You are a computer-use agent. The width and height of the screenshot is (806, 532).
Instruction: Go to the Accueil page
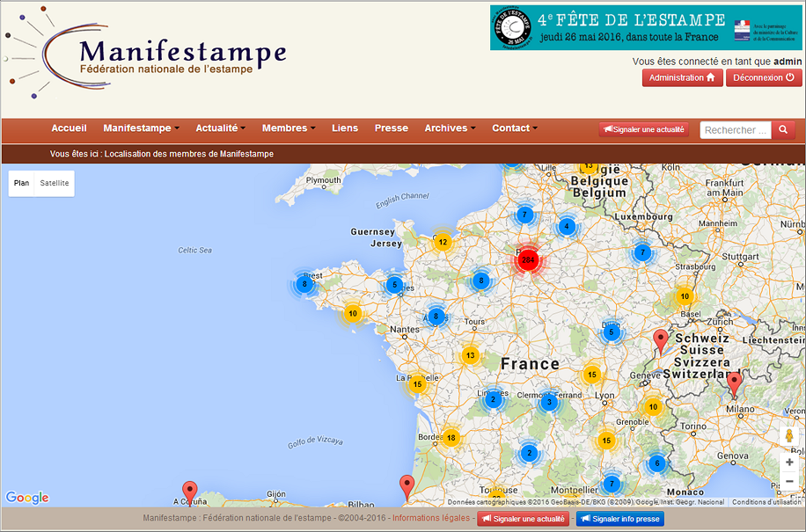pos(69,128)
